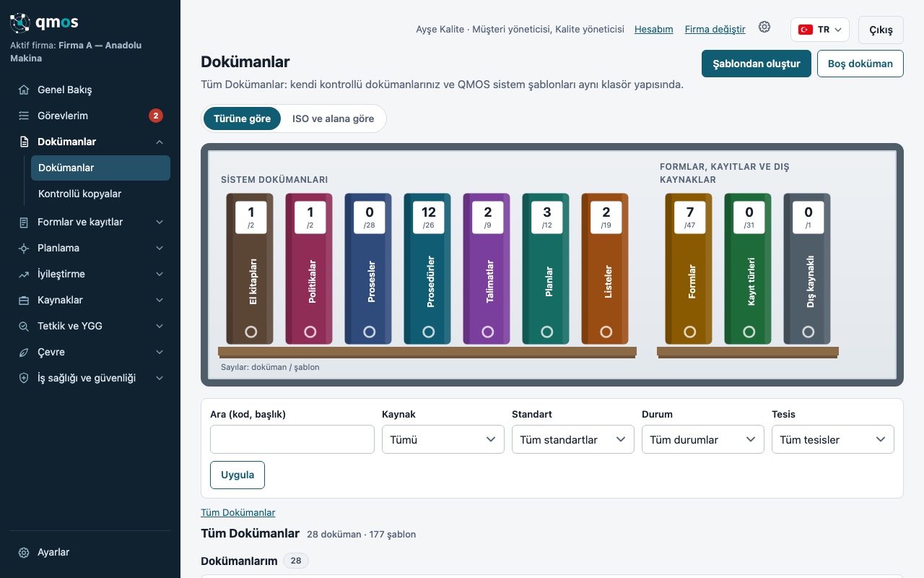Open Ayarlar at sidebar bottom
Viewport: 924px width, 578px height.
click(x=90, y=552)
